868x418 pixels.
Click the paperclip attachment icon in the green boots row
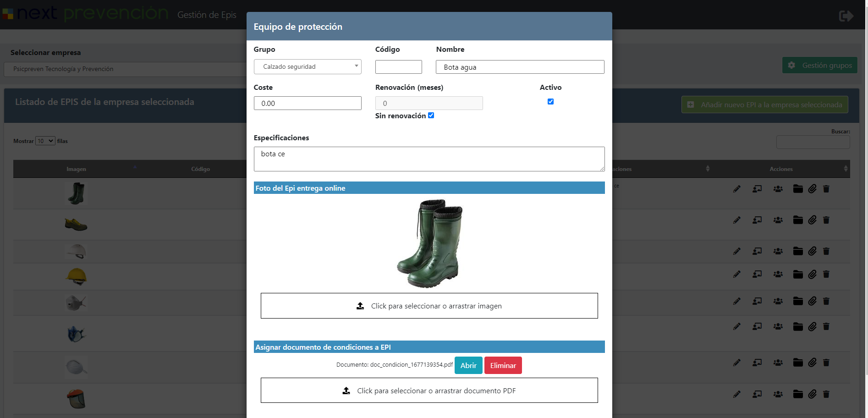[813, 189]
